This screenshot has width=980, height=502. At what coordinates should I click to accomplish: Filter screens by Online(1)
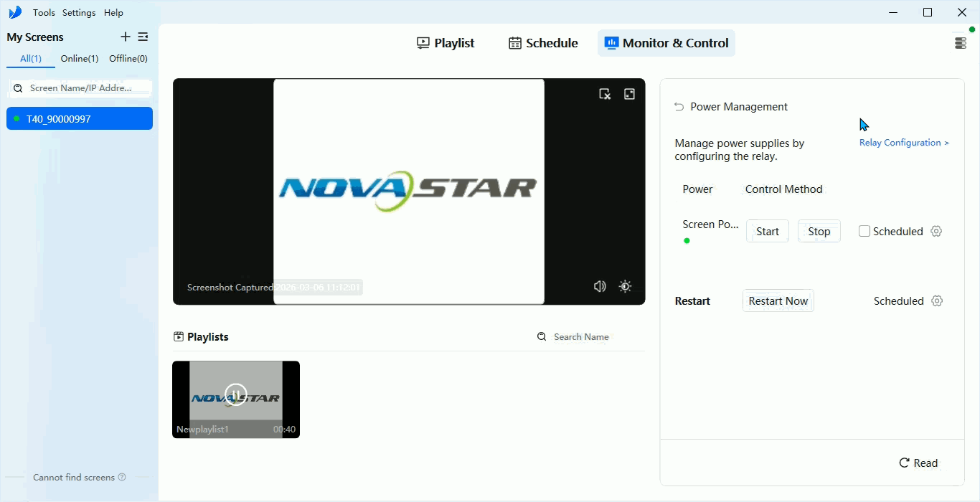[x=80, y=59]
